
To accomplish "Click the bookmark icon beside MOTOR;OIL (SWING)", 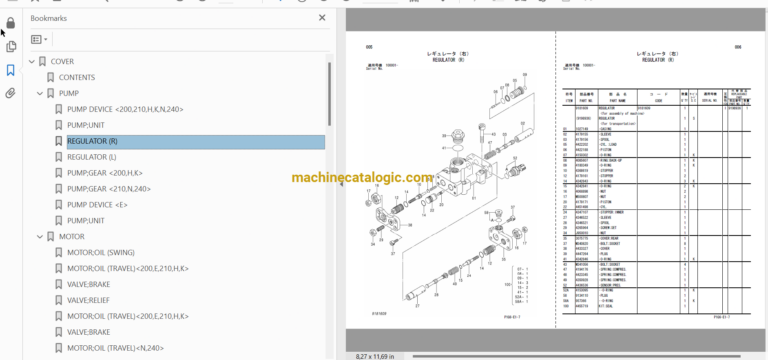I will pos(58,253).
